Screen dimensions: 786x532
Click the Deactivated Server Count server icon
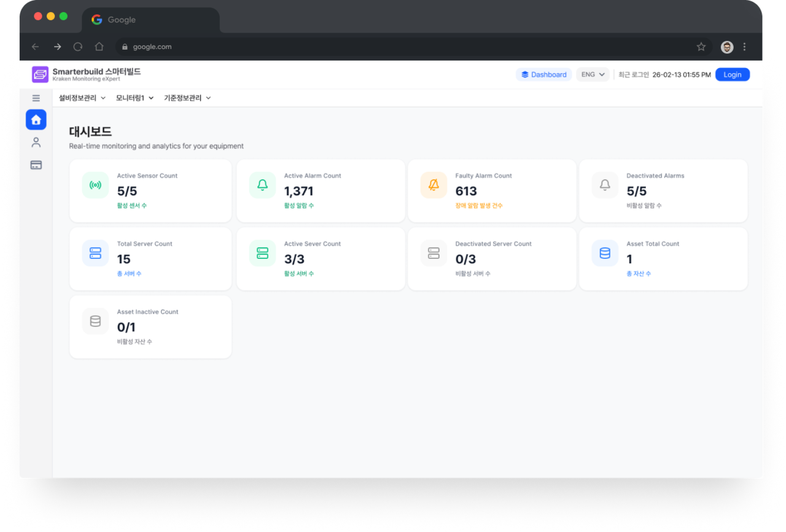pyautogui.click(x=434, y=253)
